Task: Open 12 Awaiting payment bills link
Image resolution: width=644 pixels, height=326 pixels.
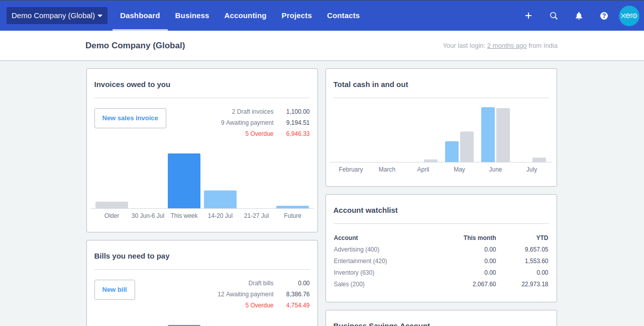Action: pos(246,294)
